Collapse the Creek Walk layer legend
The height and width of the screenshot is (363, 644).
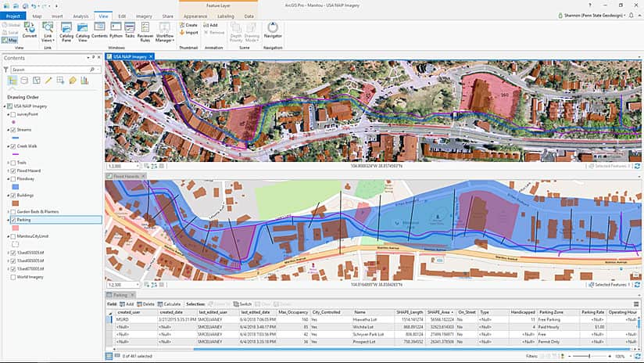[x=9, y=146]
